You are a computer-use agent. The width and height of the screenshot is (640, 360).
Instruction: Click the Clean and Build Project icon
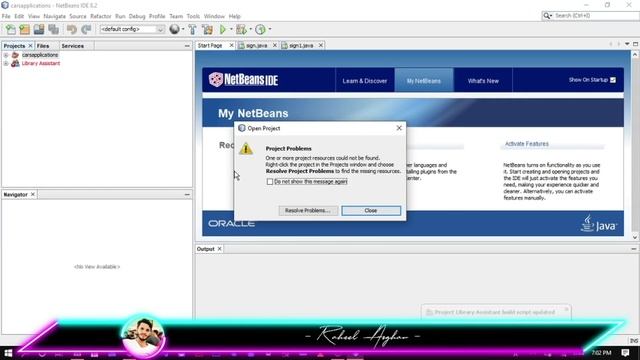tap(207, 29)
